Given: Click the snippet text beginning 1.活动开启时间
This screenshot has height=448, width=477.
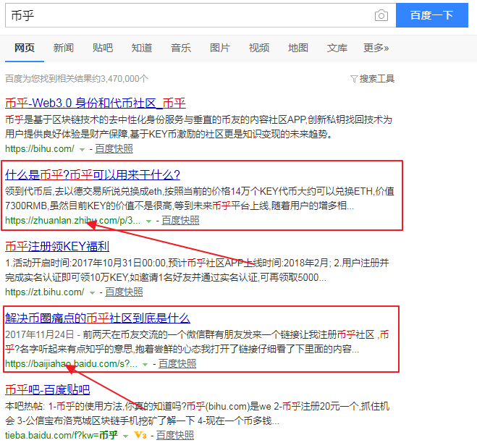Looking at the screenshot, I should click(197, 270).
